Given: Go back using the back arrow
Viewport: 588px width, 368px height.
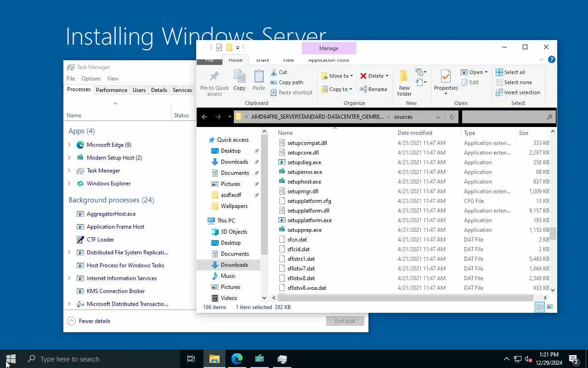Looking at the screenshot, I should pos(204,117).
